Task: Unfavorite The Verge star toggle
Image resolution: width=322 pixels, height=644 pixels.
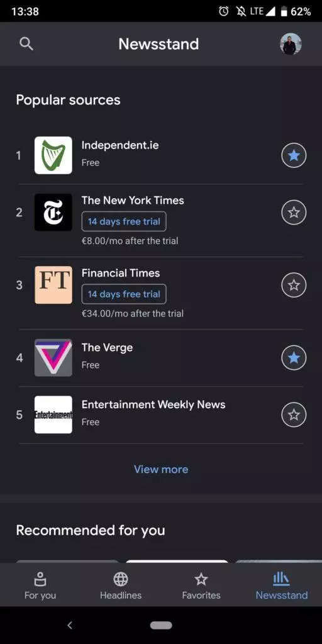Action: (294, 358)
